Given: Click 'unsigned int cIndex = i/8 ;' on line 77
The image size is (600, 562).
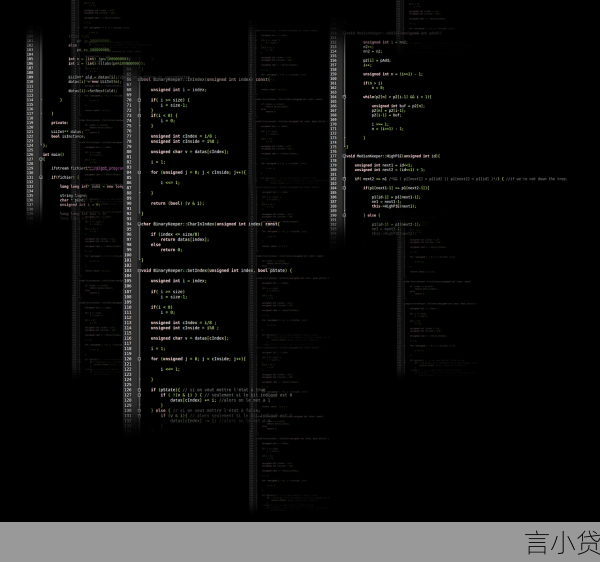Looking at the screenshot, I should tap(184, 136).
